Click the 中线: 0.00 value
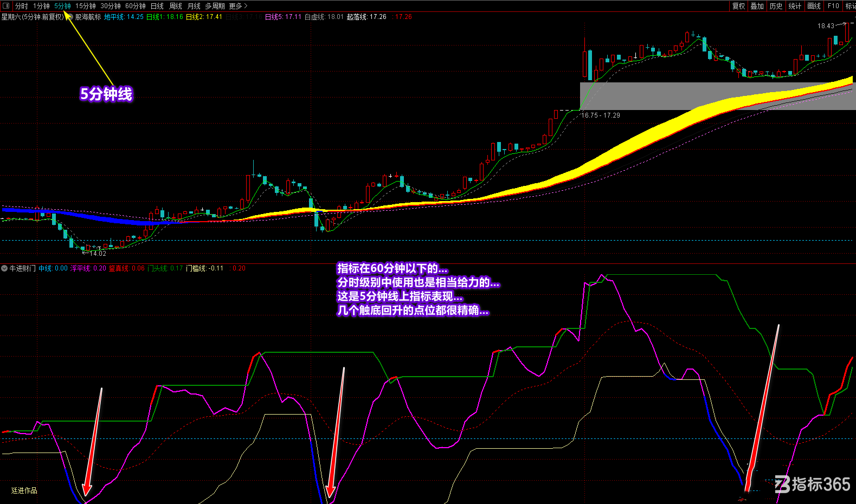Image resolution: width=856 pixels, height=504 pixels. click(x=53, y=268)
